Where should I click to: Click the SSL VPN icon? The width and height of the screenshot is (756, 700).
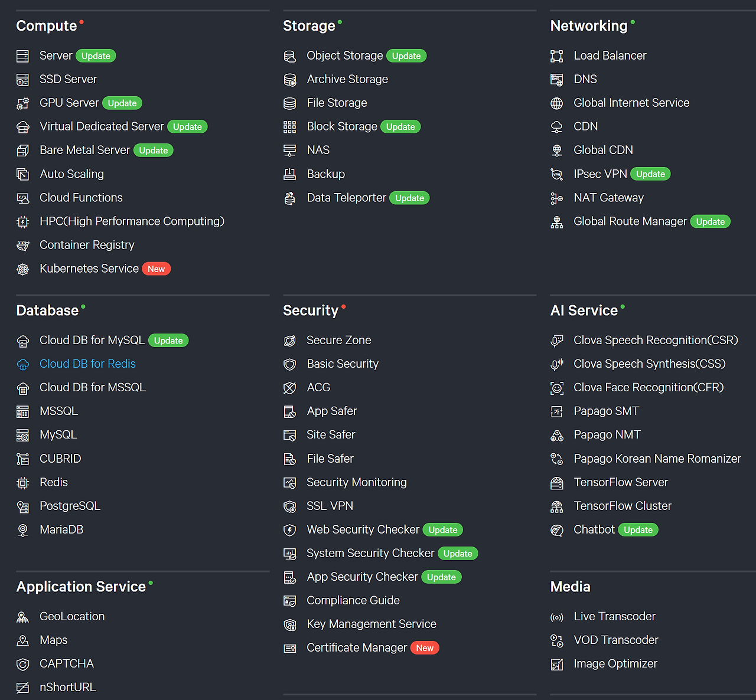[289, 506]
